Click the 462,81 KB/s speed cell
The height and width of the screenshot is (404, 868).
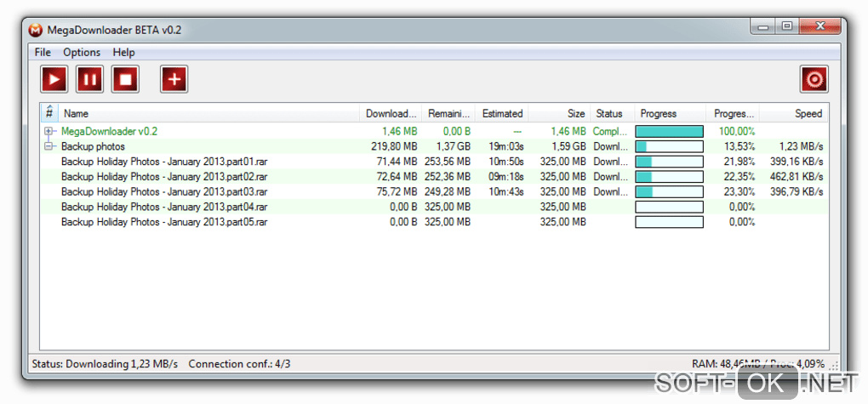[797, 177]
